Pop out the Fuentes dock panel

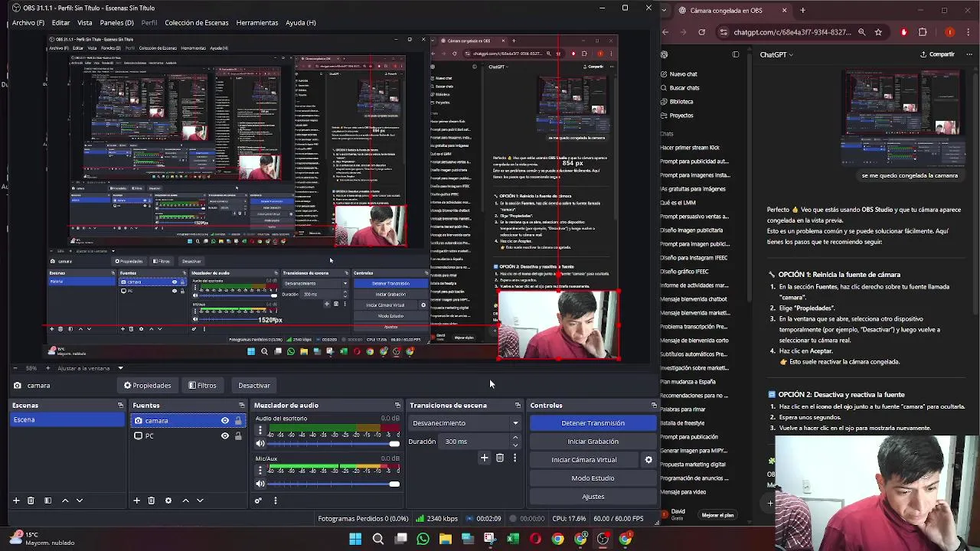coord(241,405)
